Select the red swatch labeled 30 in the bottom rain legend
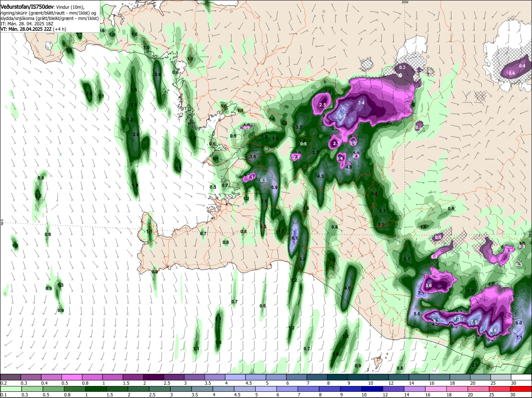 pos(522,389)
